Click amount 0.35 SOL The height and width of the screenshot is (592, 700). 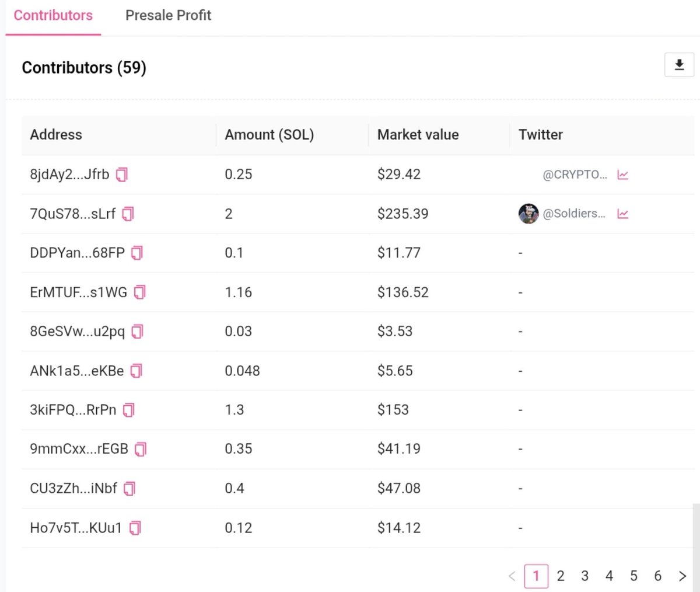tap(239, 449)
